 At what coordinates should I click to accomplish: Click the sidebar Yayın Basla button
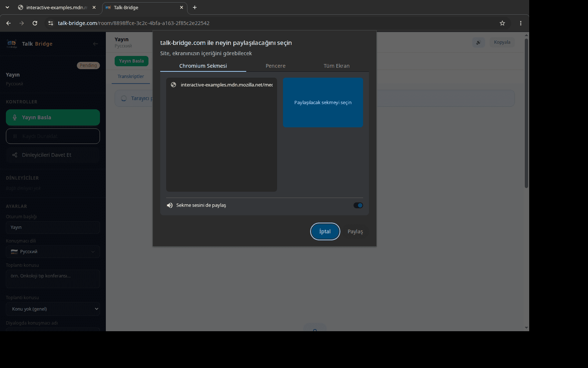tap(53, 117)
